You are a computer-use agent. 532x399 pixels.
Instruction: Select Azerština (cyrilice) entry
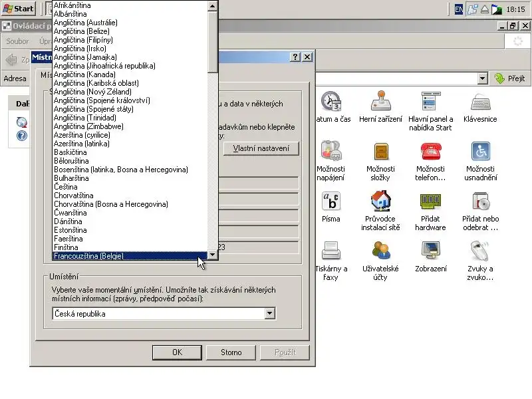tap(130, 135)
